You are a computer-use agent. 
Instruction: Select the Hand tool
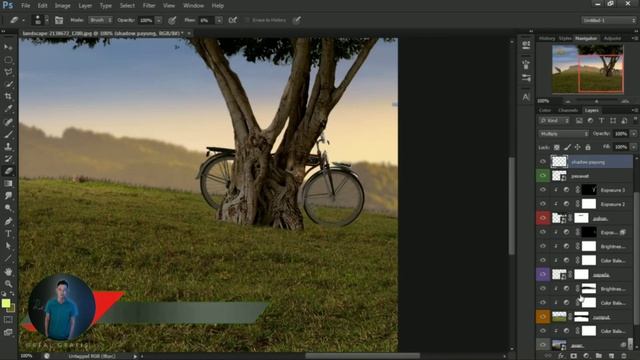pos(8,271)
